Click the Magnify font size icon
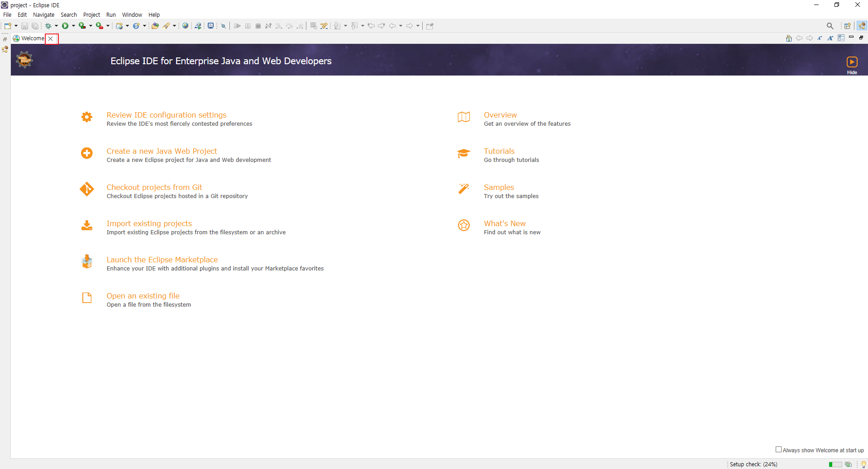 pos(830,38)
